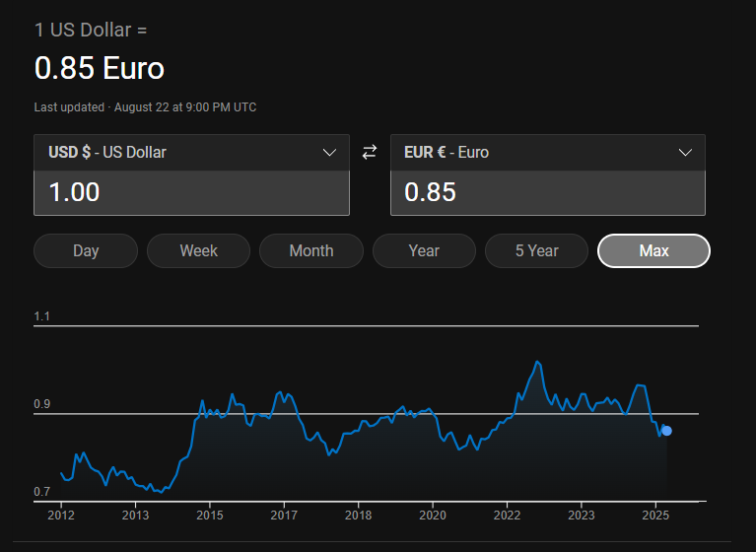This screenshot has width=756, height=552.
Task: Select the Day time range
Action: tap(86, 250)
